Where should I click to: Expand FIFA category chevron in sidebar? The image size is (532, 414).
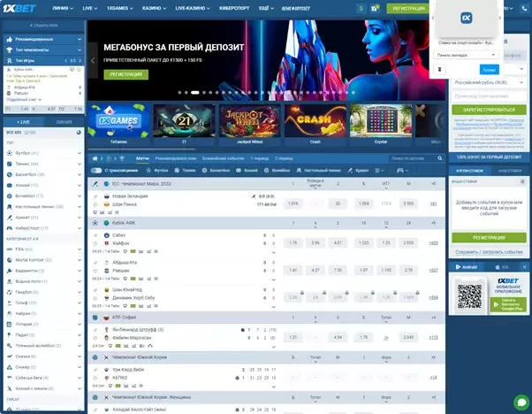(79, 249)
